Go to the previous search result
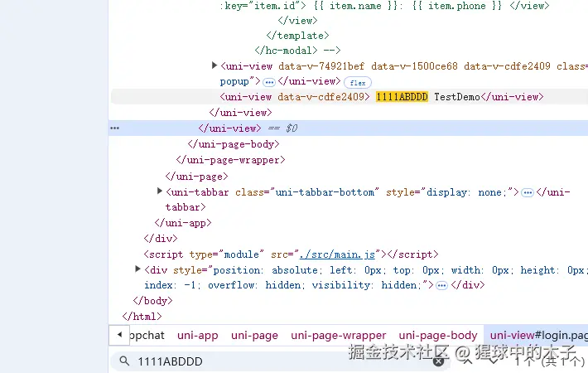 (x=468, y=361)
